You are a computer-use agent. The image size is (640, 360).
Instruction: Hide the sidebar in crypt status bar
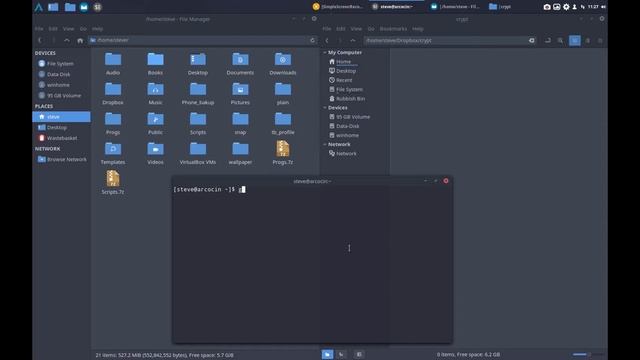(359, 354)
